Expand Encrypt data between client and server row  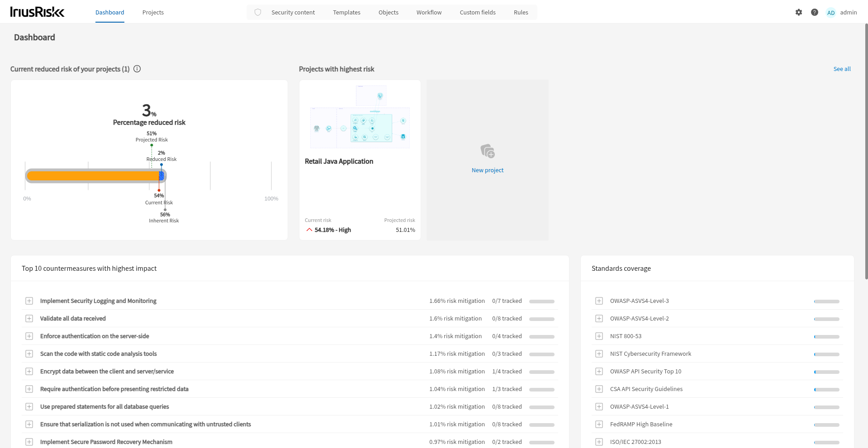(x=29, y=372)
